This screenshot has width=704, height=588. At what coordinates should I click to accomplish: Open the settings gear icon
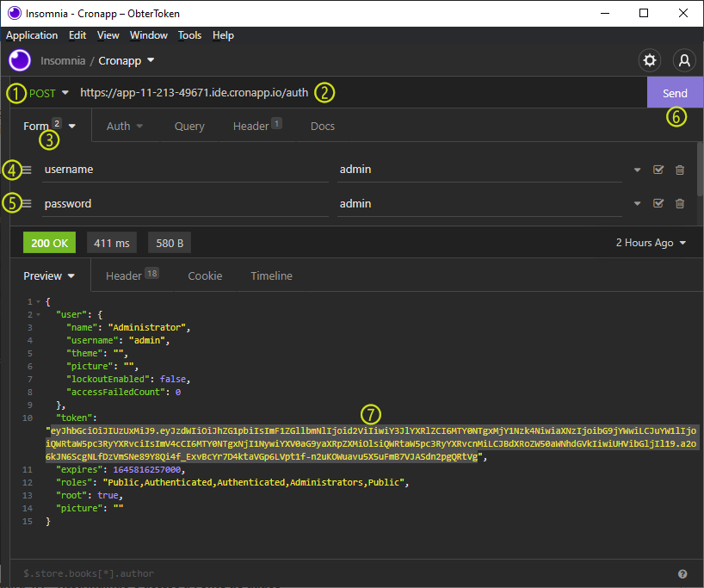click(x=649, y=60)
